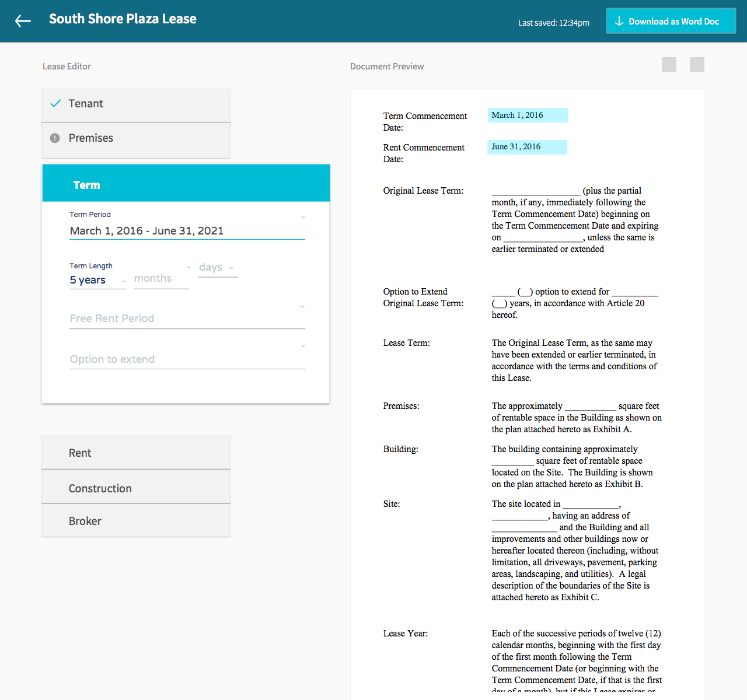Open the Construction section

click(x=136, y=487)
